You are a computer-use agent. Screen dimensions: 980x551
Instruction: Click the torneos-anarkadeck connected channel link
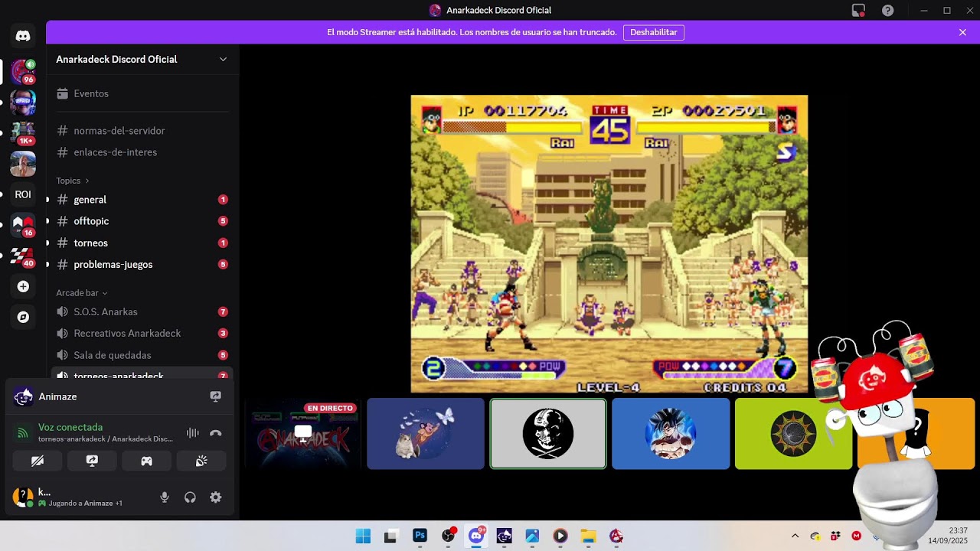(x=106, y=439)
